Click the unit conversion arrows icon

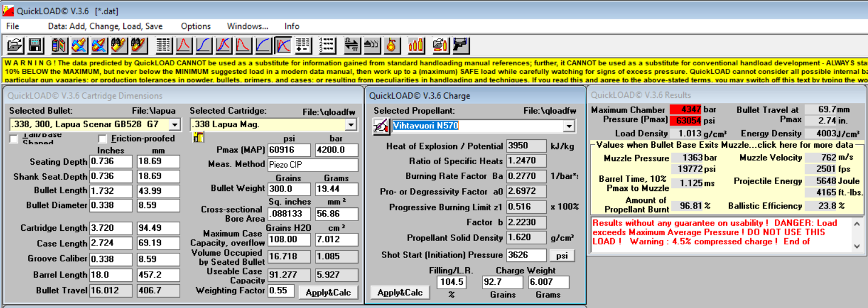(x=352, y=45)
